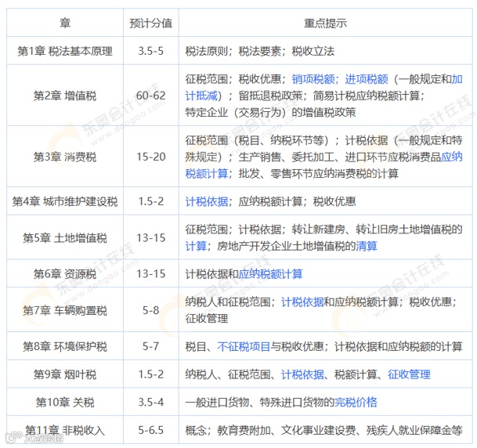Click cell 第4章 城市维护建设税

click(x=65, y=201)
